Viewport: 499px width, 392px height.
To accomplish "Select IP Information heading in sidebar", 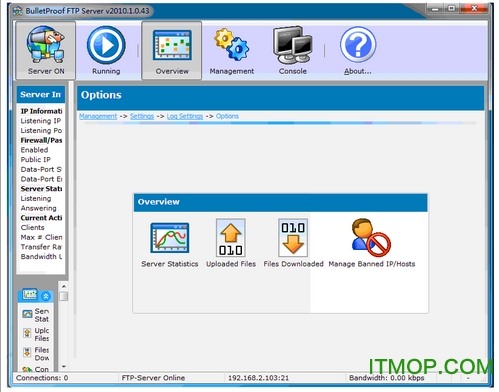I will (x=41, y=111).
